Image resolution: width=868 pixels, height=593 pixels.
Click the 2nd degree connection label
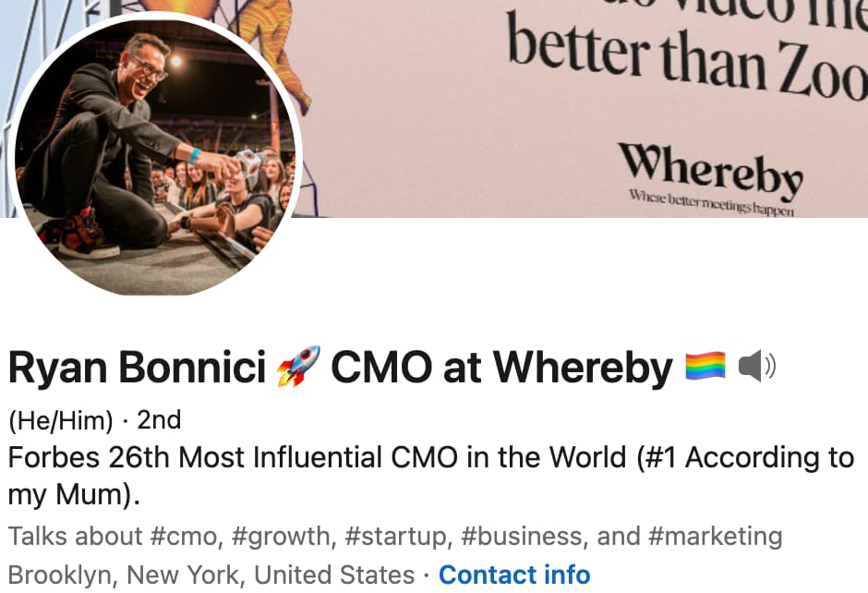pyautogui.click(x=159, y=421)
